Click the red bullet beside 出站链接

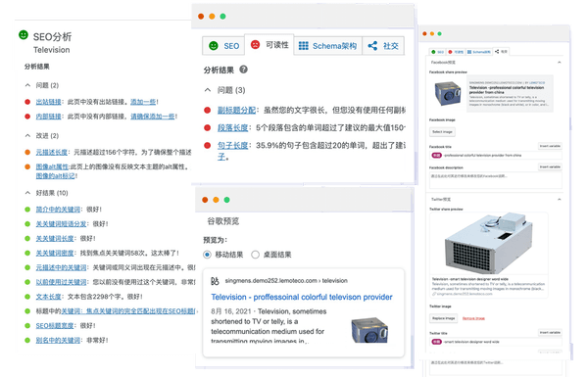27,102
